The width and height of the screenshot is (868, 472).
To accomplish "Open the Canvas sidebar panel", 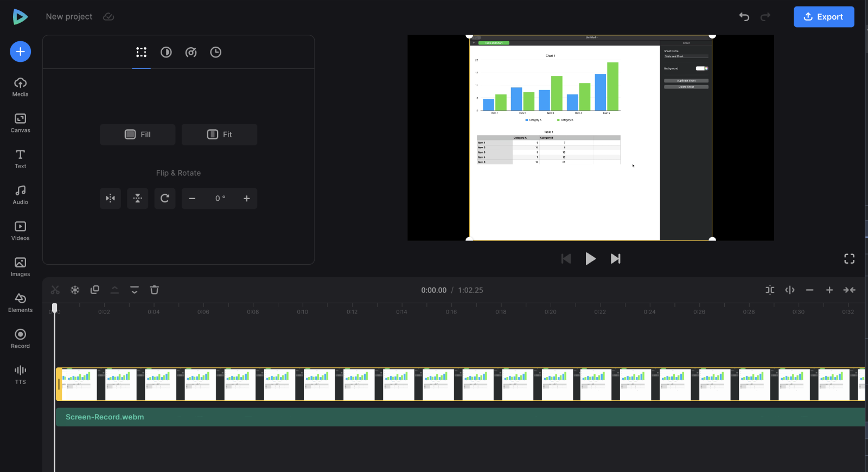I will pos(20,123).
